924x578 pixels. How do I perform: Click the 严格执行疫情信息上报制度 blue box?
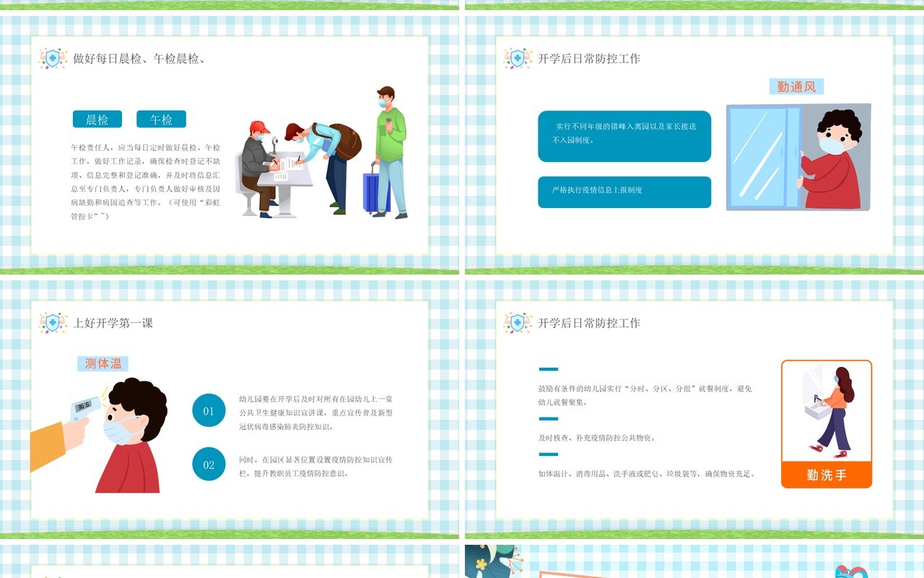(x=624, y=192)
